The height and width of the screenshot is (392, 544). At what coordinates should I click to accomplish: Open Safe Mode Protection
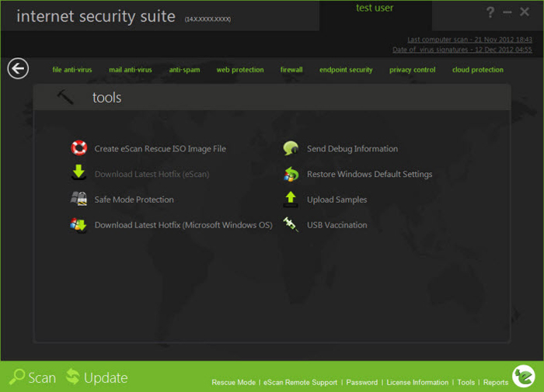pos(134,199)
